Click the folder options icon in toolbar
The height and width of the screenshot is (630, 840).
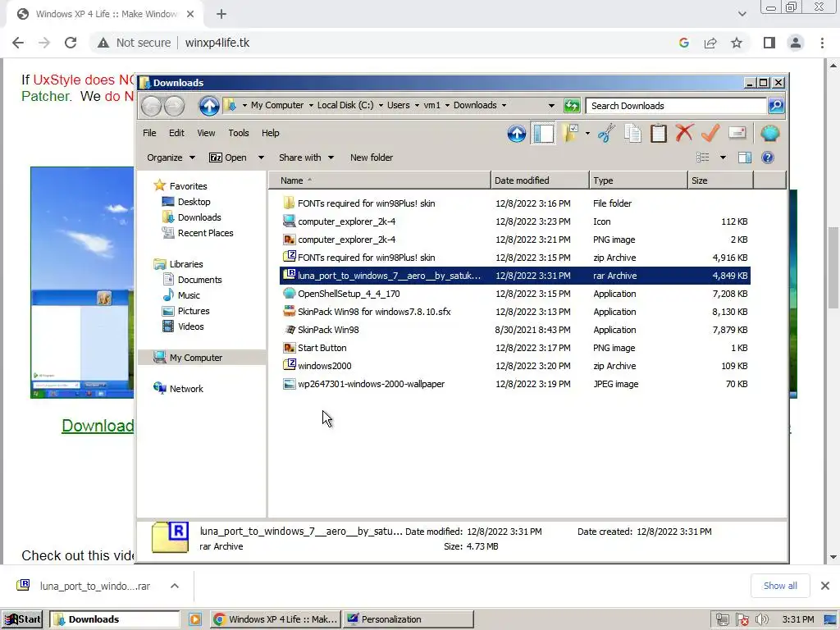[570, 133]
